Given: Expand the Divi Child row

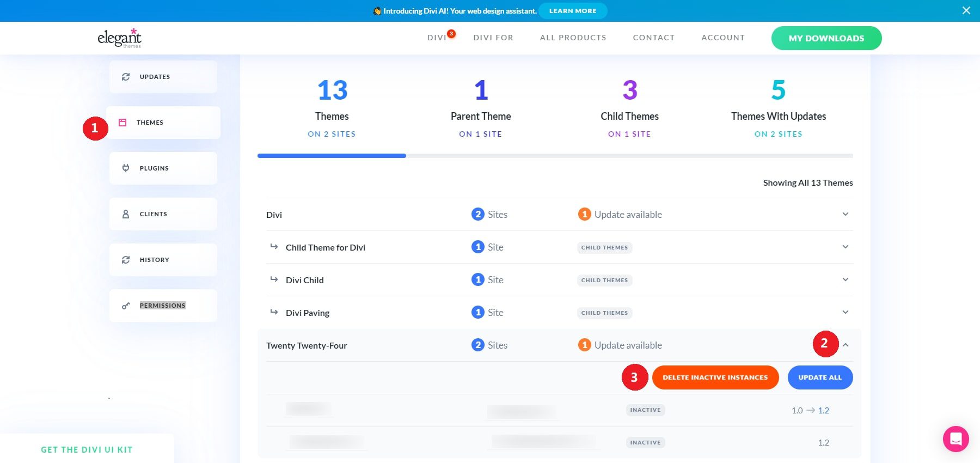Looking at the screenshot, I should 846,279.
